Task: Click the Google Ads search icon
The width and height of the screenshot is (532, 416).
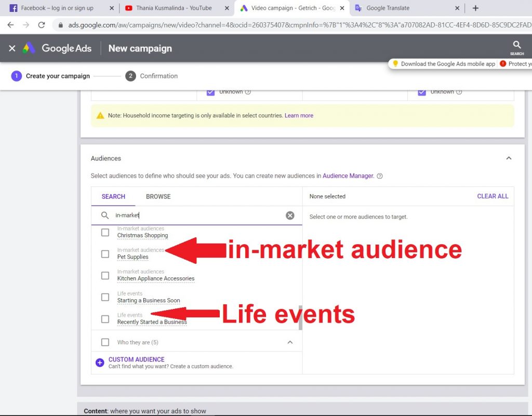Action: tap(516, 46)
